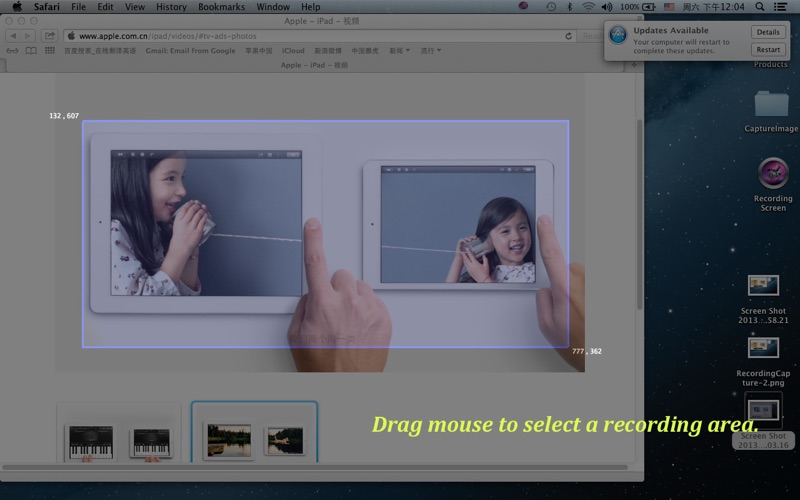
Task: Open Top Sites grid icon
Action: 49,50
